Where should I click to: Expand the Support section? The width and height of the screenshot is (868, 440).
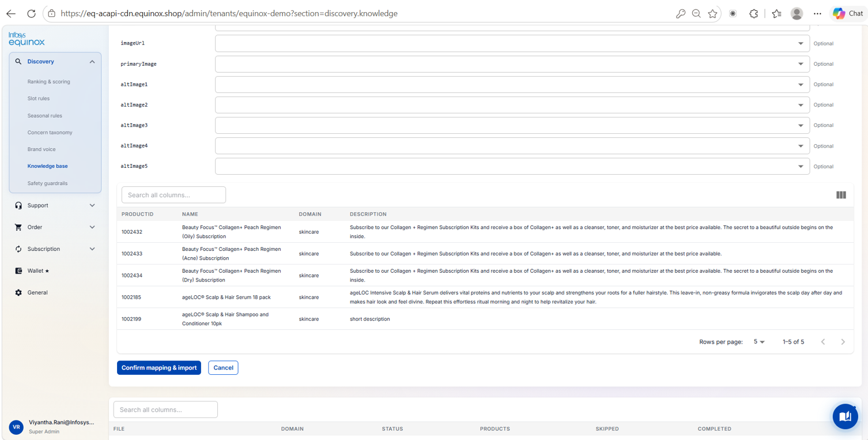[92, 205]
